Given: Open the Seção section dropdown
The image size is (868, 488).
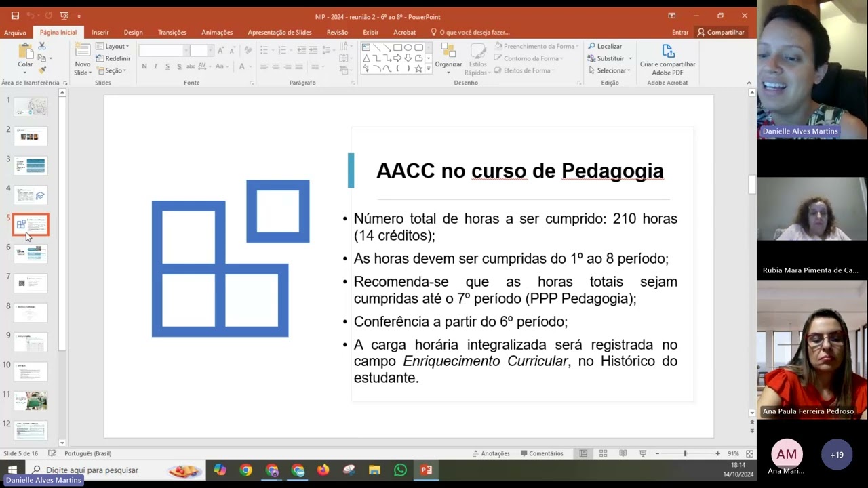Looking at the screenshot, I should pos(112,70).
